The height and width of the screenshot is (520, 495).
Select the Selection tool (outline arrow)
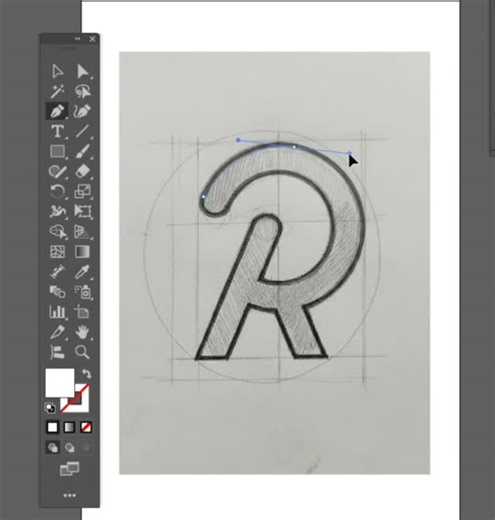tap(57, 71)
